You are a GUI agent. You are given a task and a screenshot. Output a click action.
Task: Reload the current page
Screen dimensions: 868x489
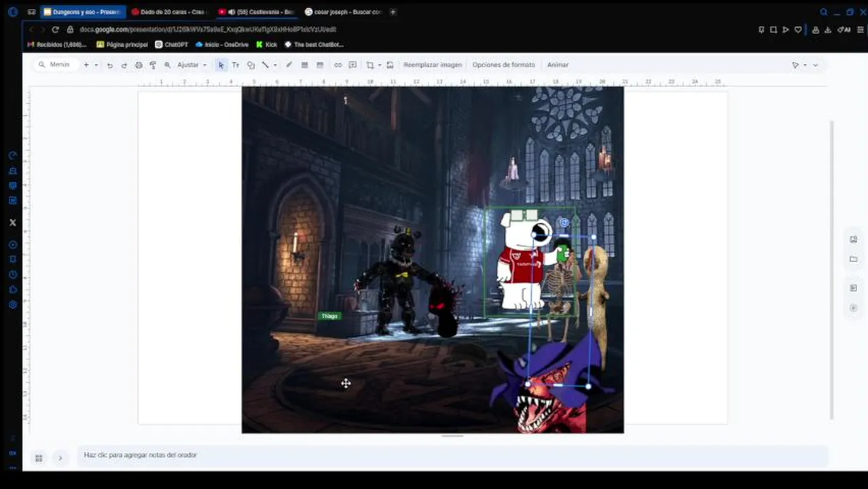[55, 29]
